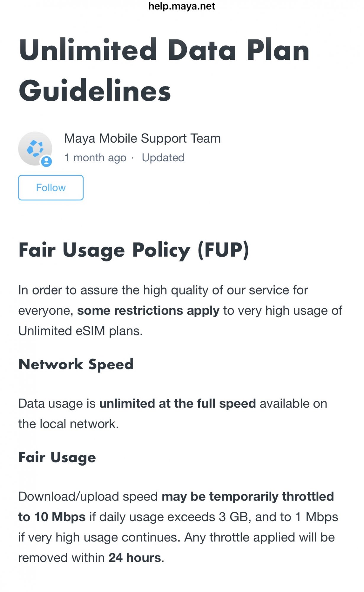Image resolution: width=364 pixels, height=592 pixels.
Task: Click the bold '24 hours' text
Action: [x=135, y=558]
